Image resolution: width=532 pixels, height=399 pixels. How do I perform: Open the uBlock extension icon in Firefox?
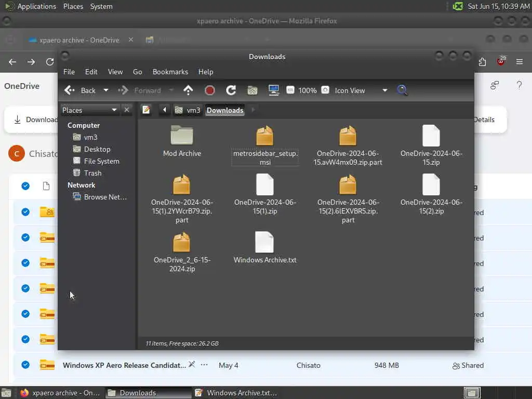click(x=501, y=61)
